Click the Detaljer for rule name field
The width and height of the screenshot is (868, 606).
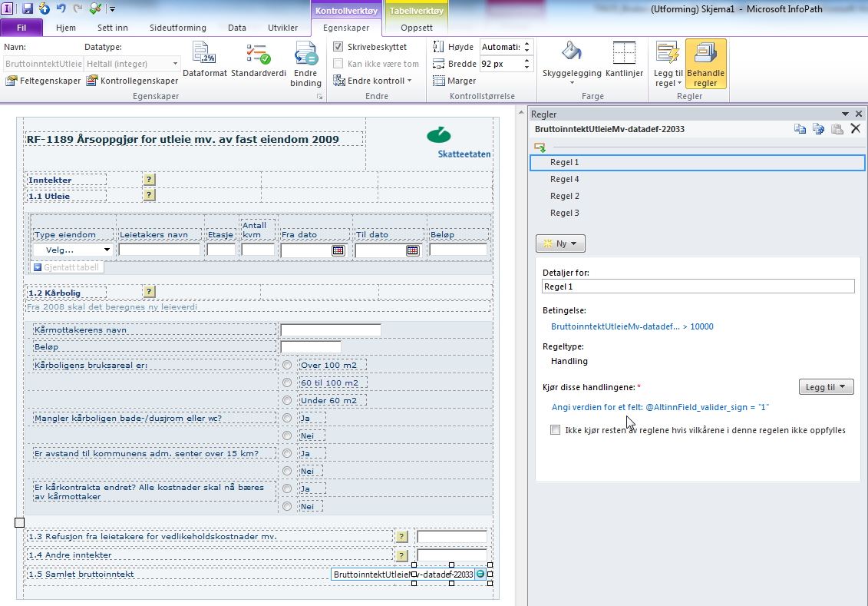click(x=698, y=286)
